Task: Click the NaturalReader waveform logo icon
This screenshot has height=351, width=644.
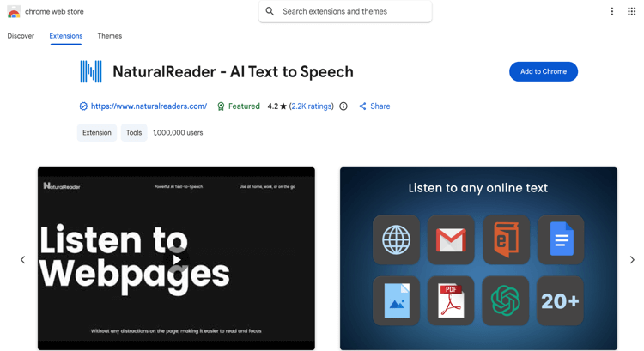Action: tap(91, 72)
